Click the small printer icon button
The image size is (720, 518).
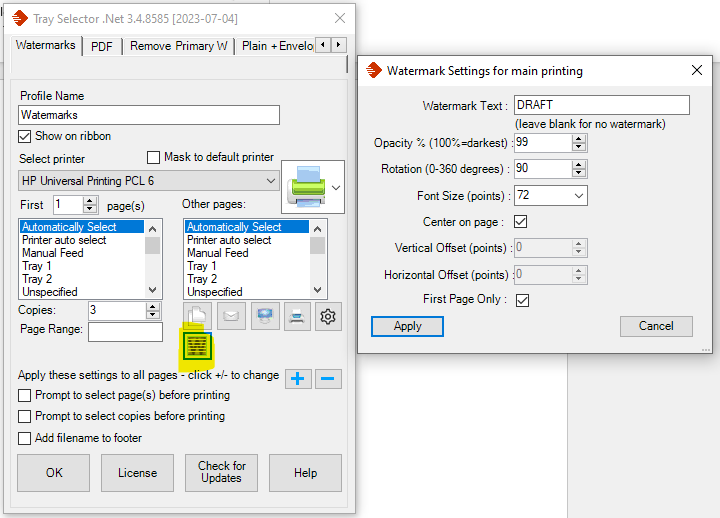(295, 317)
